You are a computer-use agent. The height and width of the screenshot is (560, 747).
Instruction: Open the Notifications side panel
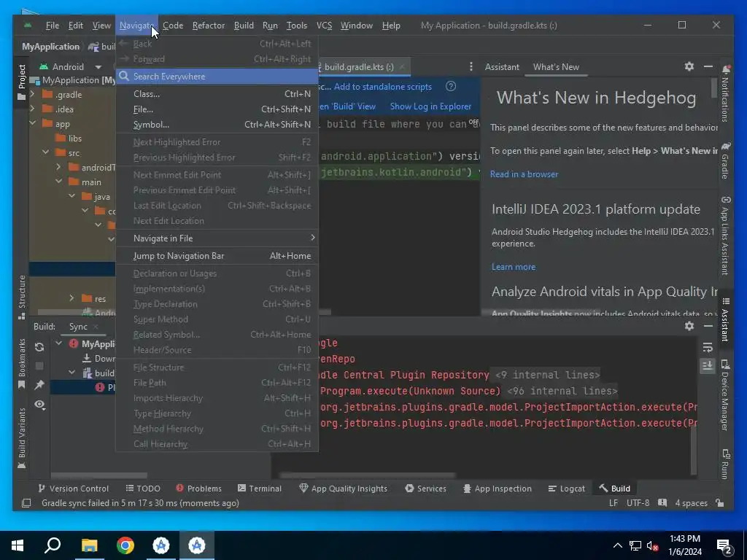coord(725,94)
